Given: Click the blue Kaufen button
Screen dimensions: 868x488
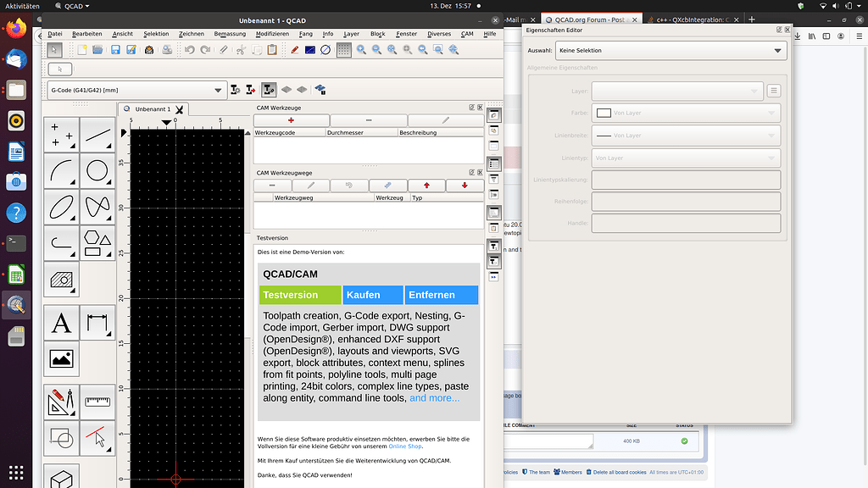Looking at the screenshot, I should click(373, 295).
